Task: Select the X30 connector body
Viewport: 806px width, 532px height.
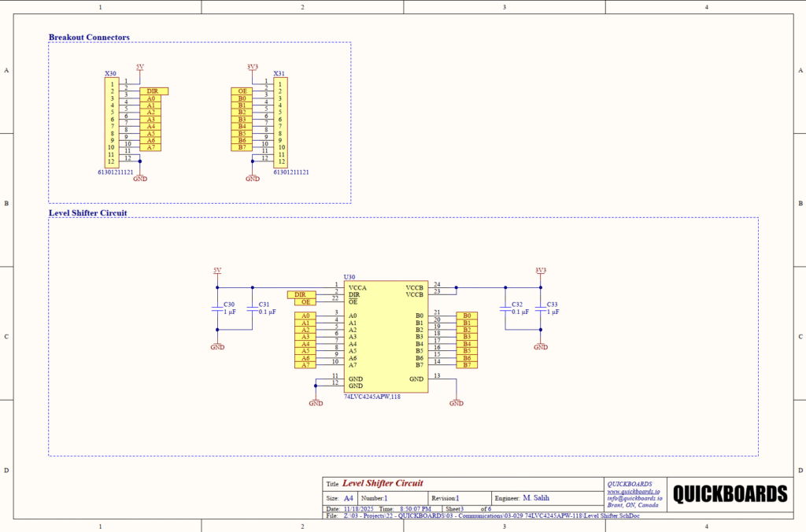Action: 112,121
